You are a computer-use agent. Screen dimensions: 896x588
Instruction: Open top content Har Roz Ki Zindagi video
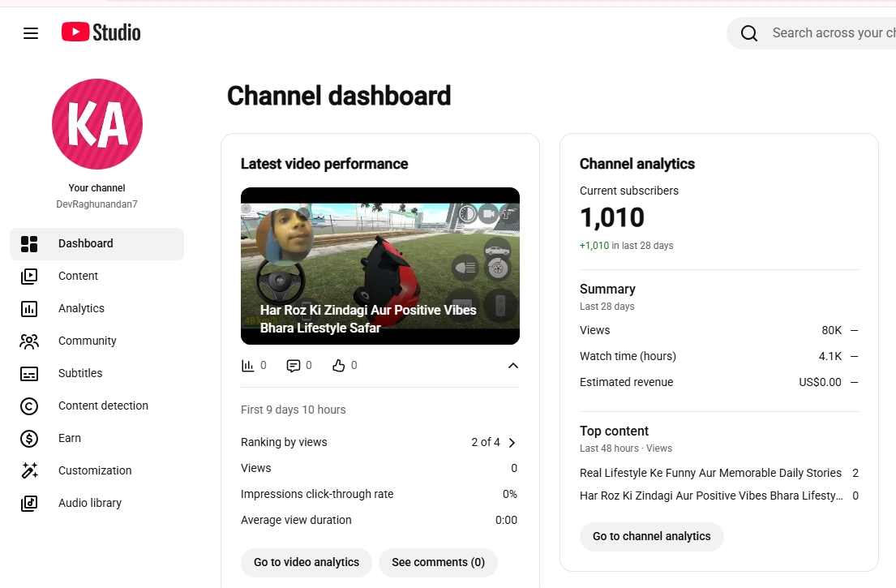(711, 496)
